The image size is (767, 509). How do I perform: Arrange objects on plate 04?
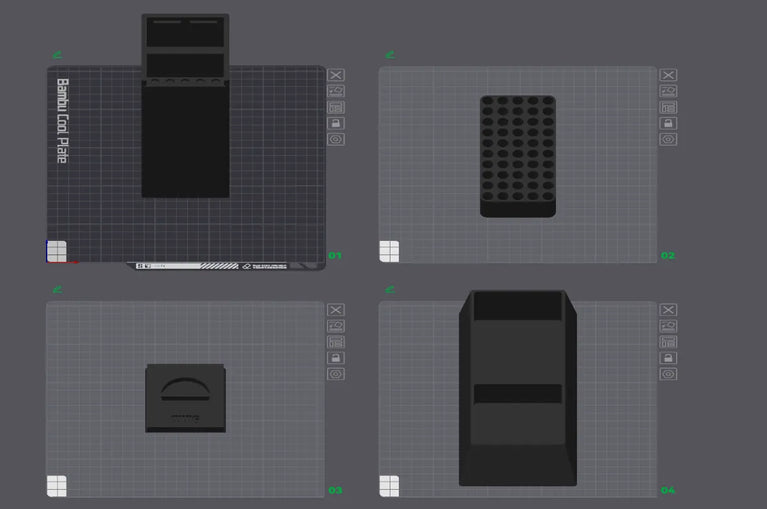click(x=668, y=342)
